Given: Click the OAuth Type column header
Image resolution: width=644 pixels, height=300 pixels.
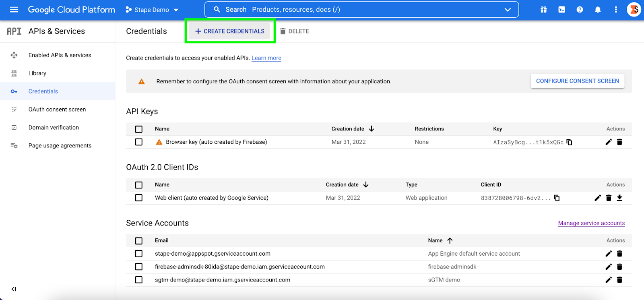Looking at the screenshot, I should click(x=411, y=184).
